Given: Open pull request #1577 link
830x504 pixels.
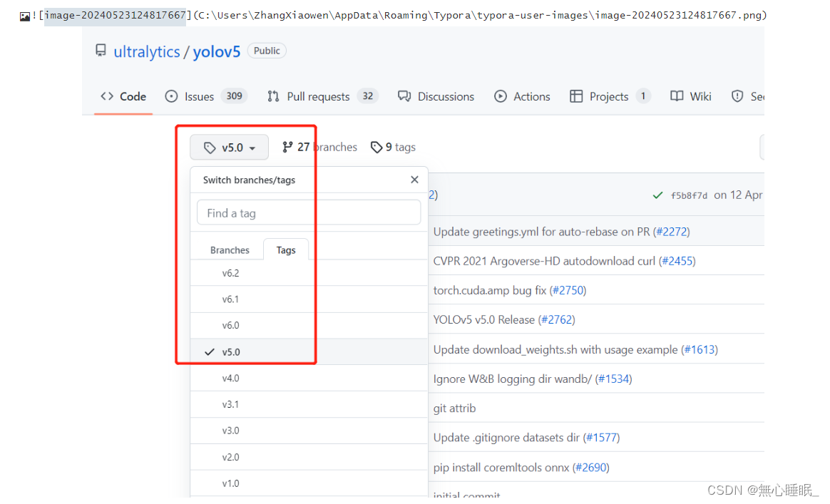Looking at the screenshot, I should [601, 438].
